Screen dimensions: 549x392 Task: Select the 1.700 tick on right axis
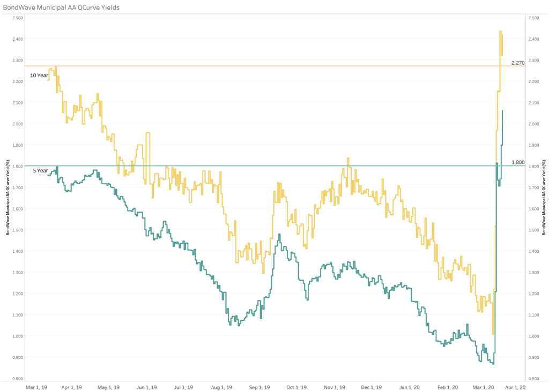click(x=533, y=188)
